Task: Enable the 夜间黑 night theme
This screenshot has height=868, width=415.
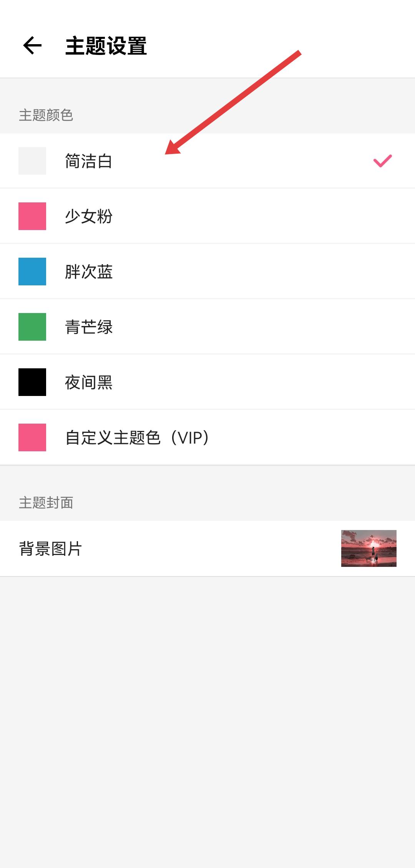Action: click(x=88, y=382)
